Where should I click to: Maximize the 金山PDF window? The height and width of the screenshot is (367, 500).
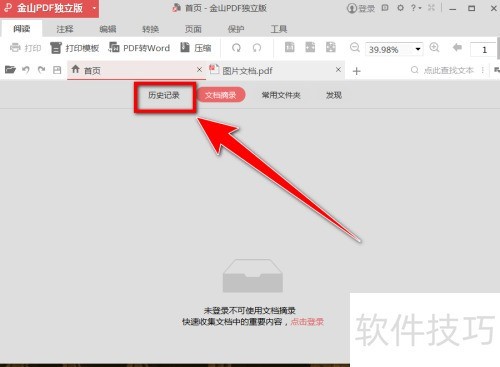coord(472,8)
